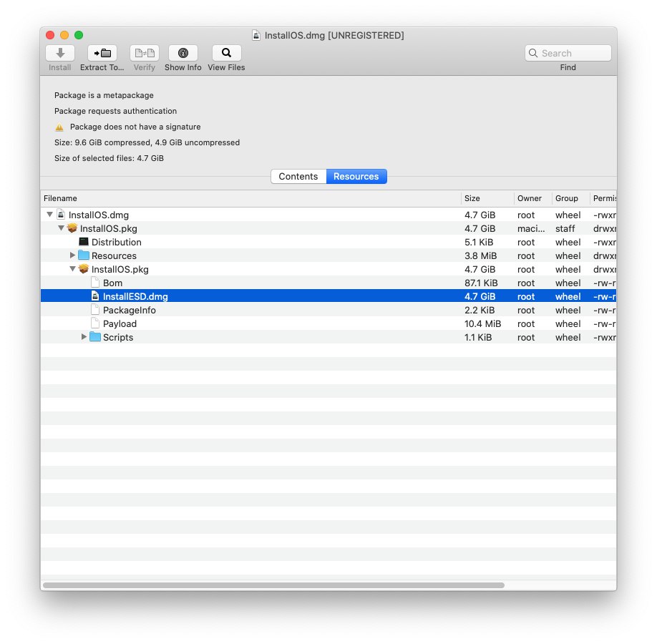Select the Distribution row name
The height and width of the screenshot is (644, 657).
click(117, 242)
